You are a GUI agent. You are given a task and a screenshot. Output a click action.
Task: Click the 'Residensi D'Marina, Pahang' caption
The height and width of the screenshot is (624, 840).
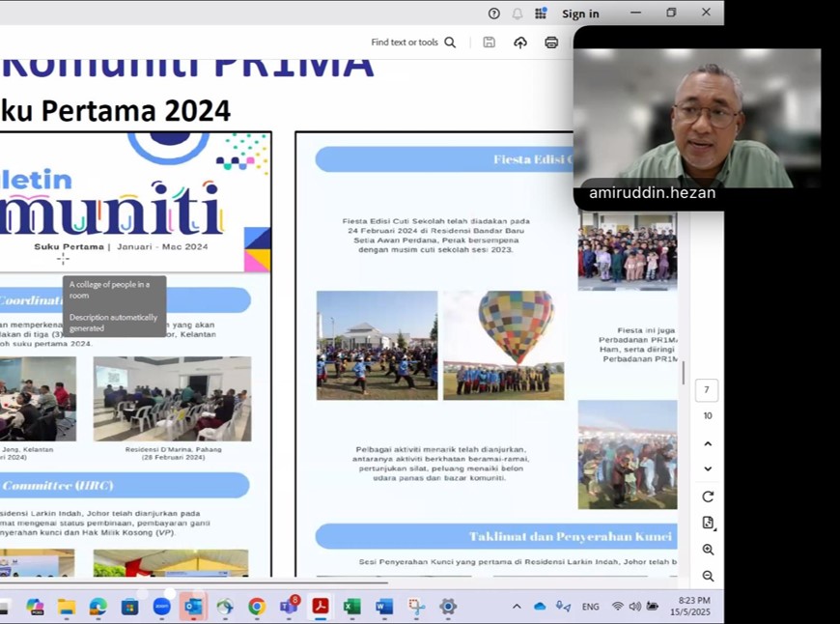pos(173,449)
